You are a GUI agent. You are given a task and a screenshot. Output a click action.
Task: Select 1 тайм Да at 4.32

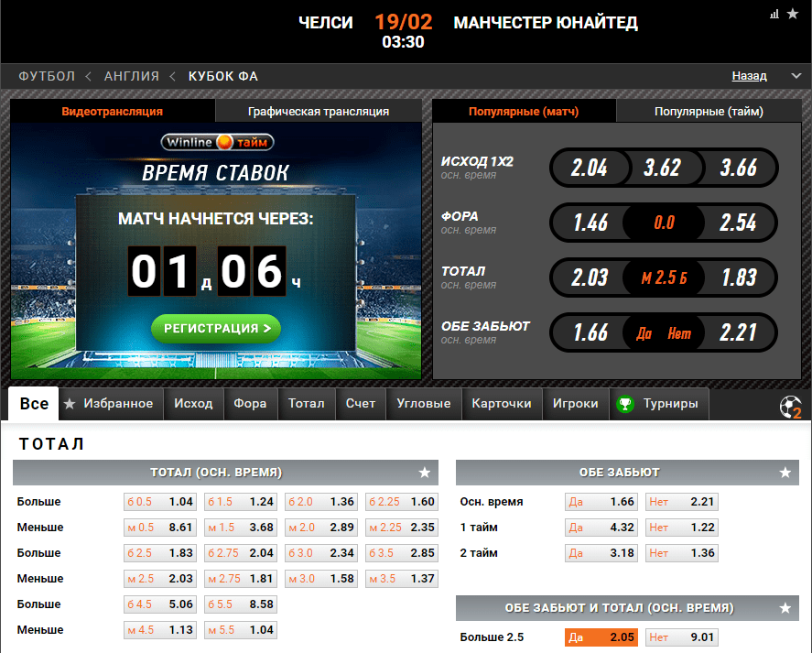pyautogui.click(x=601, y=527)
